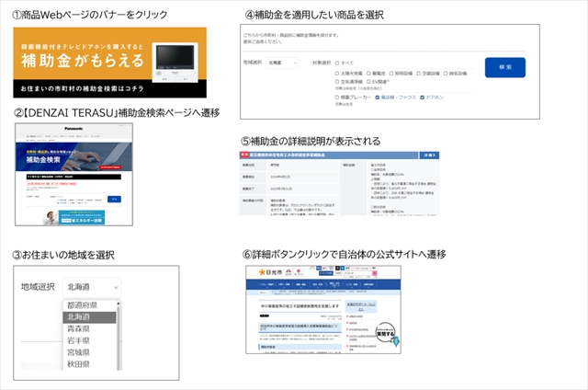588x390 pixels.
Task: Tick the 感震ブレーカー checkbox
Action: (338, 97)
